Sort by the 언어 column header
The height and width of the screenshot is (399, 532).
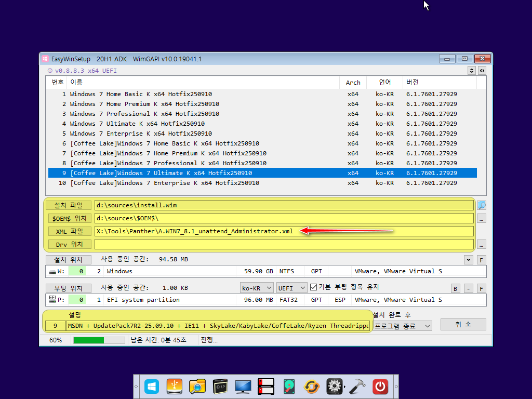[x=385, y=83]
